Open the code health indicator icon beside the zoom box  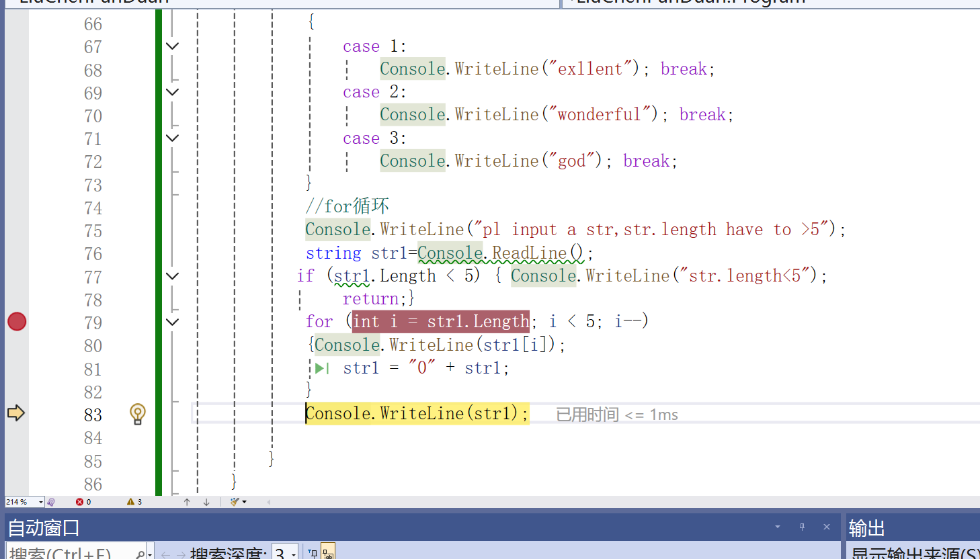click(52, 502)
